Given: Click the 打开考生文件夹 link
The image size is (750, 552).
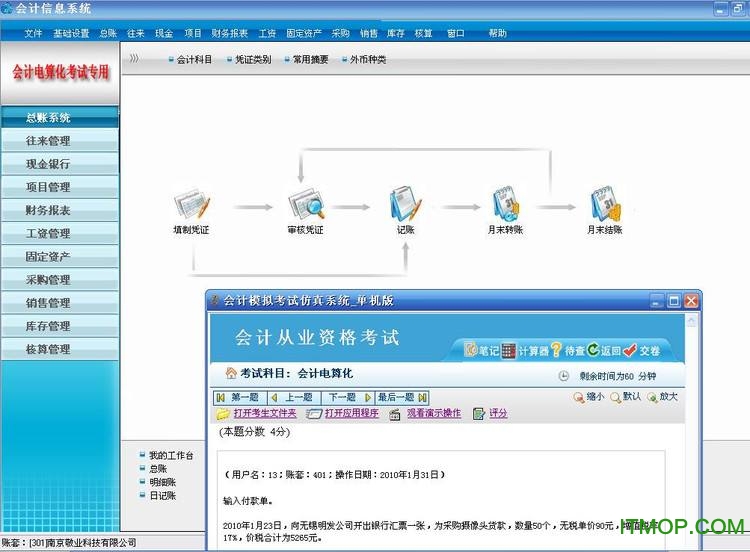Looking at the screenshot, I should pos(257,413).
